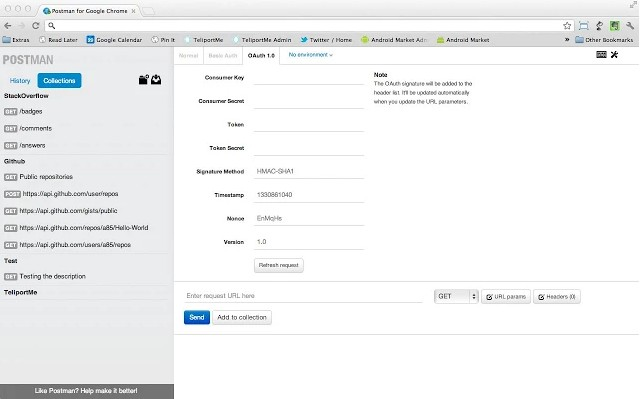Open the TellportMe Admin bookmark
Viewport: 641px width, 399px height.
(262, 40)
